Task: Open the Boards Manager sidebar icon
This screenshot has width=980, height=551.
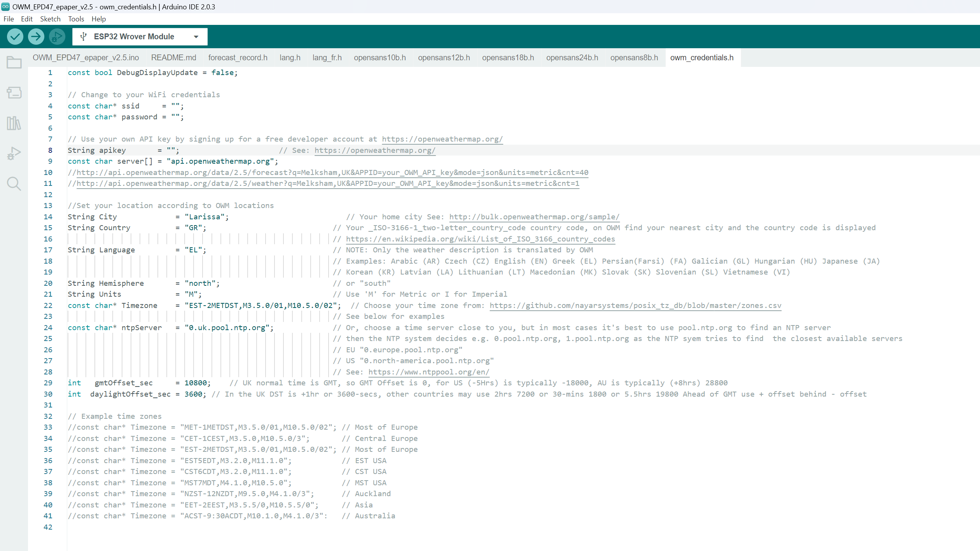Action: (14, 93)
